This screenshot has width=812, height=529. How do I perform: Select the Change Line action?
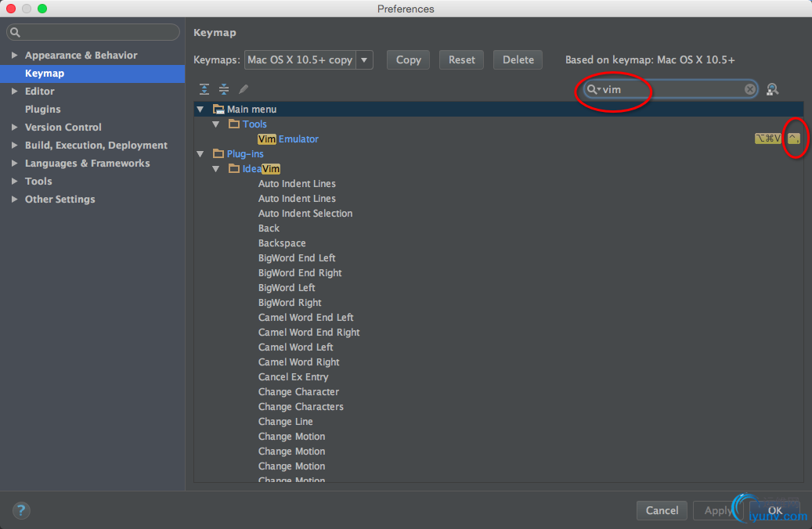coord(285,422)
